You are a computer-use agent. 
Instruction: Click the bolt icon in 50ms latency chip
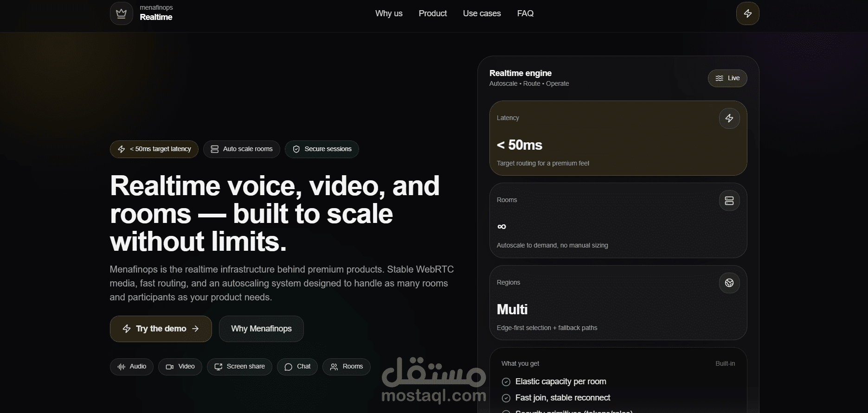[122, 149]
